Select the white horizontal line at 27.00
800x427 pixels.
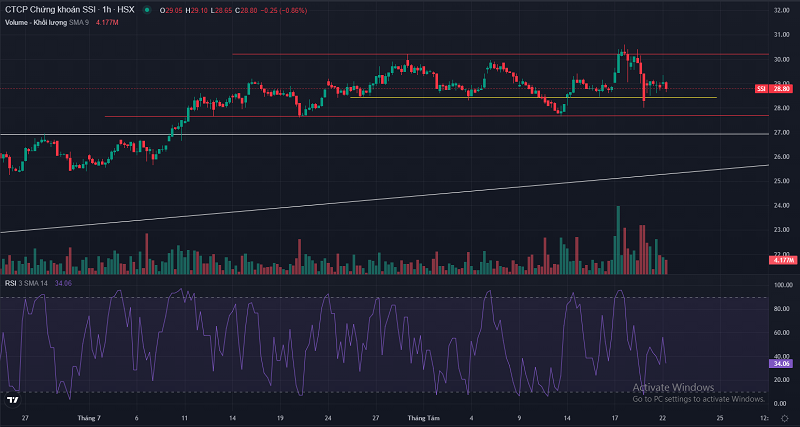(300, 133)
